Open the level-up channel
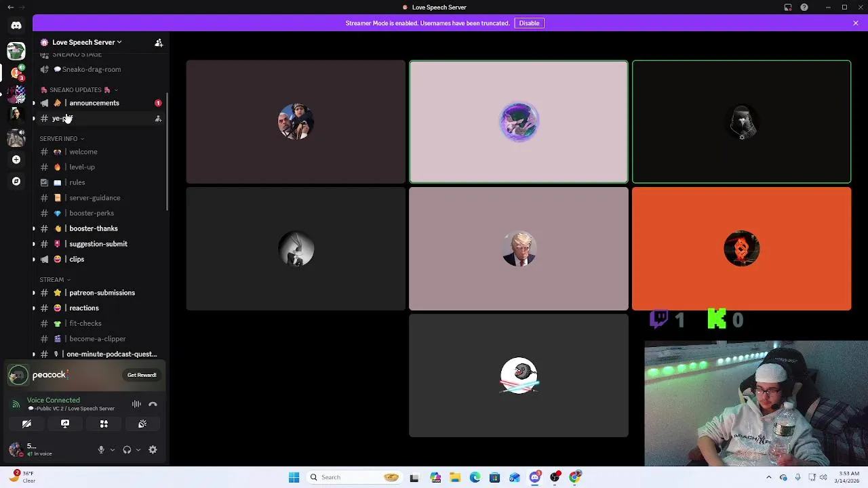 [100, 167]
